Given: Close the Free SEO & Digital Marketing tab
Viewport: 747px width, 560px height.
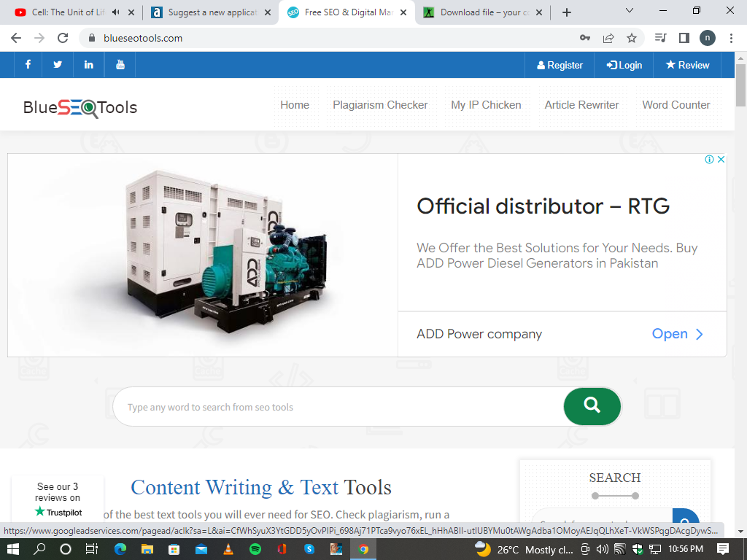Looking at the screenshot, I should 403,12.
